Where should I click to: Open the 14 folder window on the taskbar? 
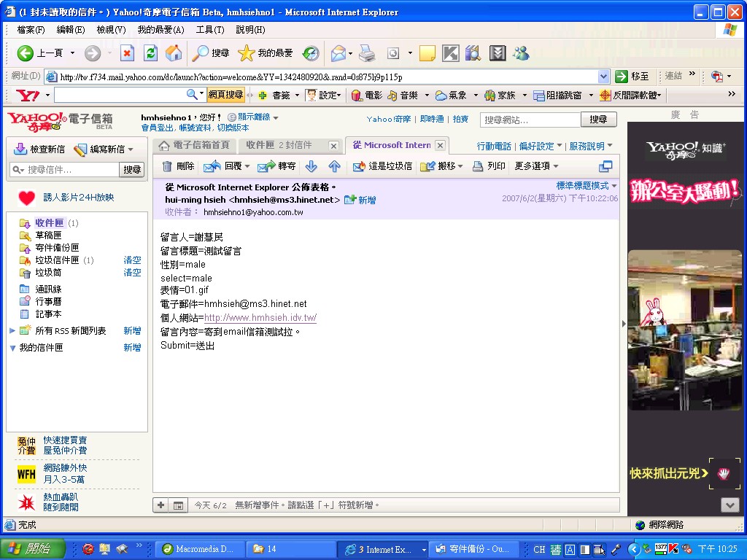pyautogui.click(x=291, y=549)
